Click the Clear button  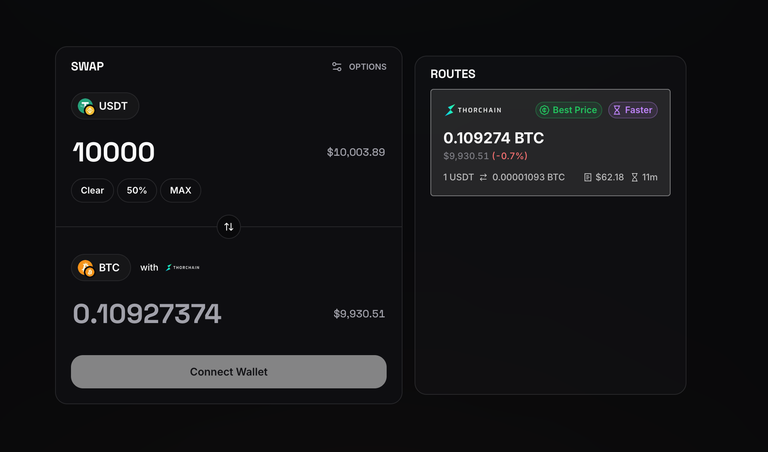pyautogui.click(x=92, y=190)
